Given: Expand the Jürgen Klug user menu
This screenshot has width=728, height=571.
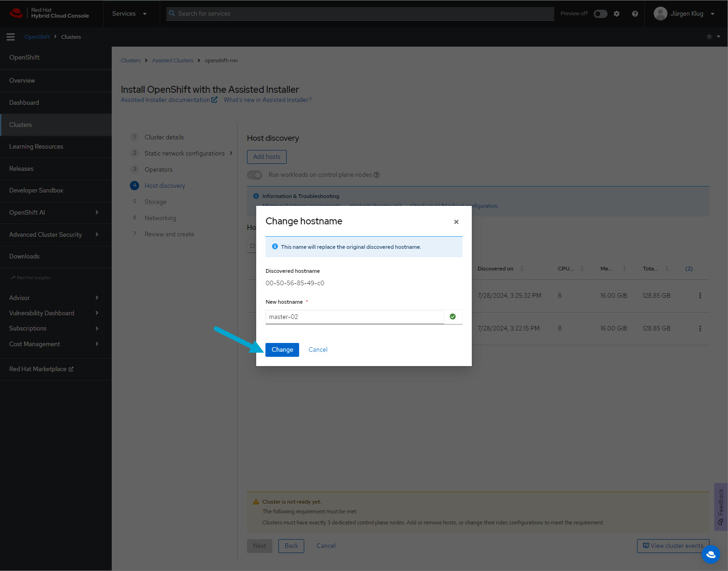Looking at the screenshot, I should (x=684, y=14).
